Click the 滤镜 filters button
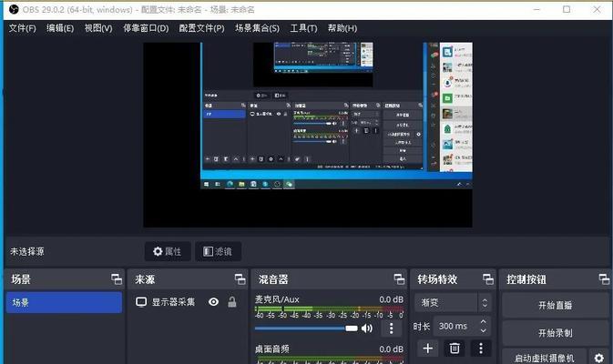The height and width of the screenshot is (364, 613). 218,251
